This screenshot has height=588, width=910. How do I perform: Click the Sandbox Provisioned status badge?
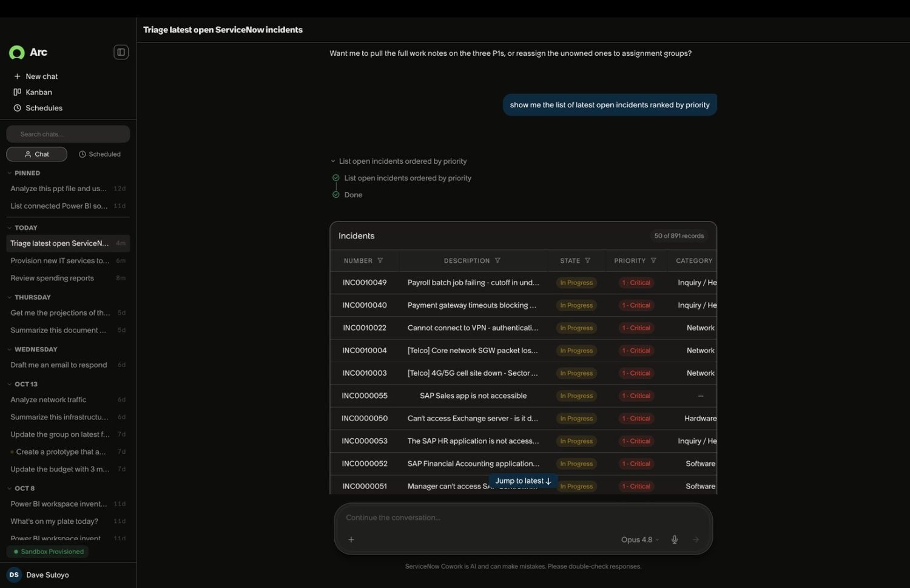tap(49, 552)
